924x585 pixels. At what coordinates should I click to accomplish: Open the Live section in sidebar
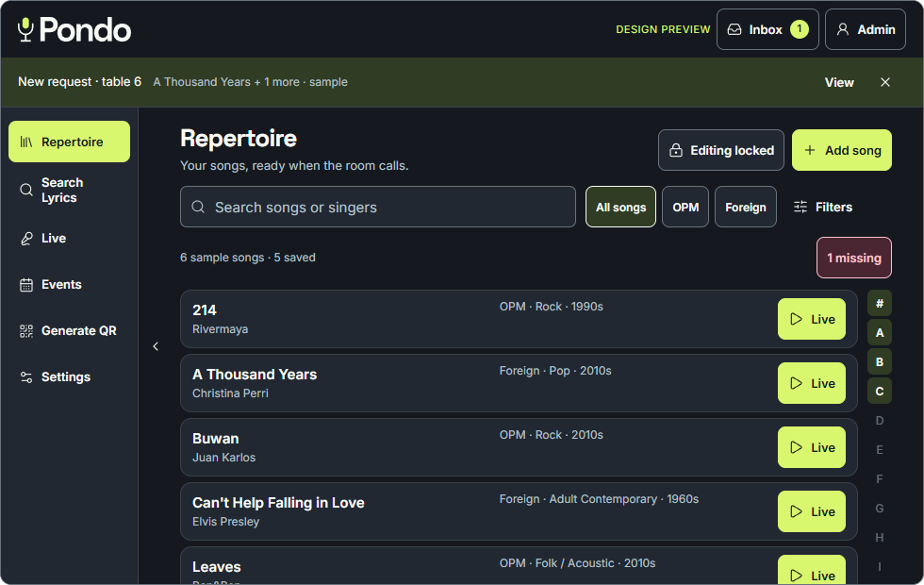(70, 238)
